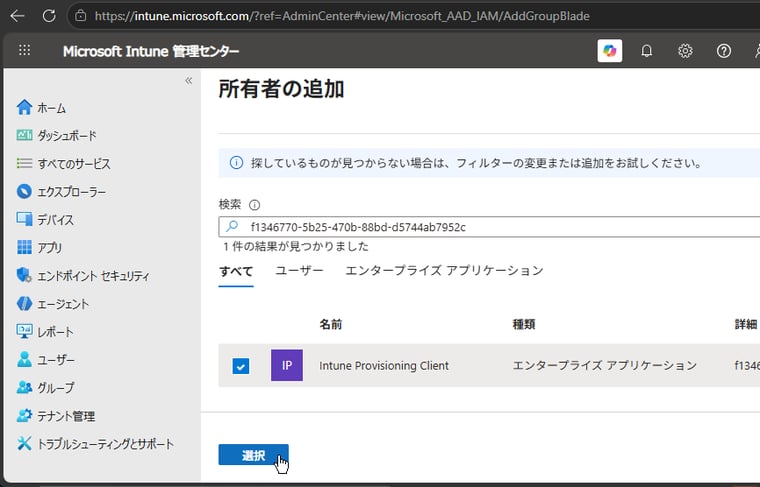Viewport: 760px width, 487px height.
Task: Click the info icon in filter notice
Action: pos(236,163)
